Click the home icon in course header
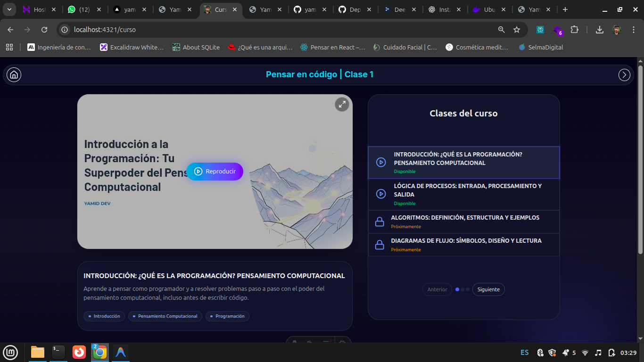Viewport: 644px width, 362px height. [x=14, y=74]
